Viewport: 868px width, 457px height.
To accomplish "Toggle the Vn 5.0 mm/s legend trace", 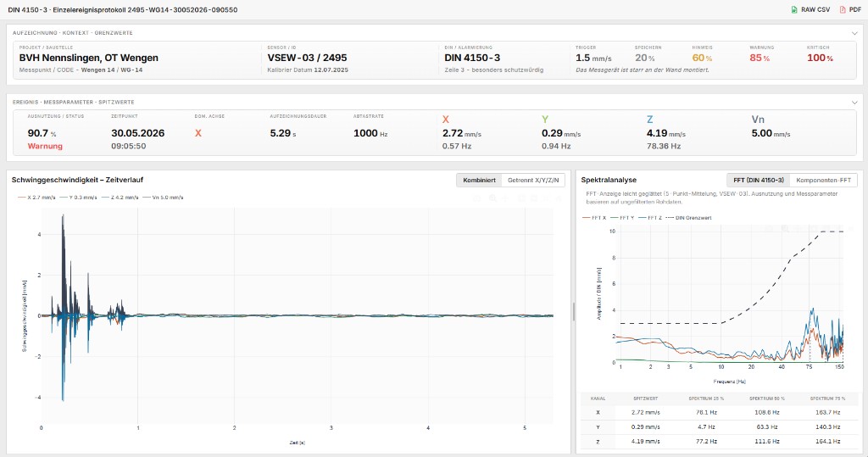I will [x=163, y=198].
